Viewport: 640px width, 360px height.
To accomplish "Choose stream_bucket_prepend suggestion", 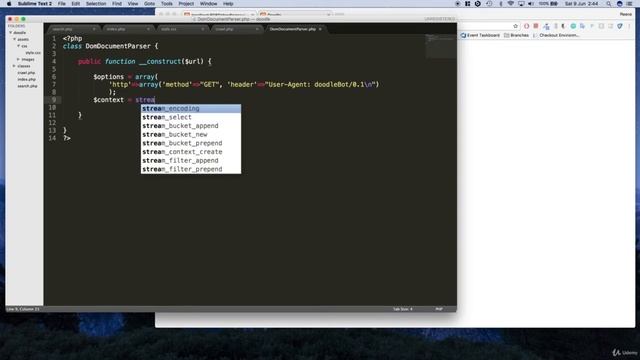I will tap(191, 143).
